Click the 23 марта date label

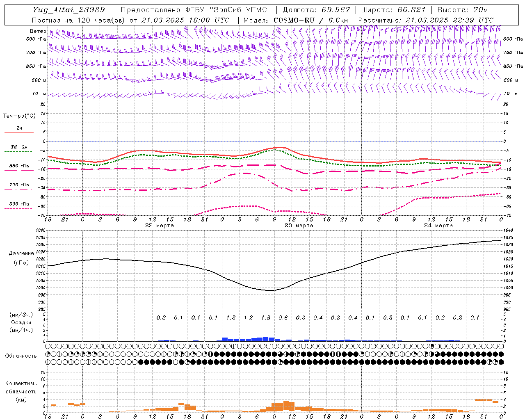299,226
